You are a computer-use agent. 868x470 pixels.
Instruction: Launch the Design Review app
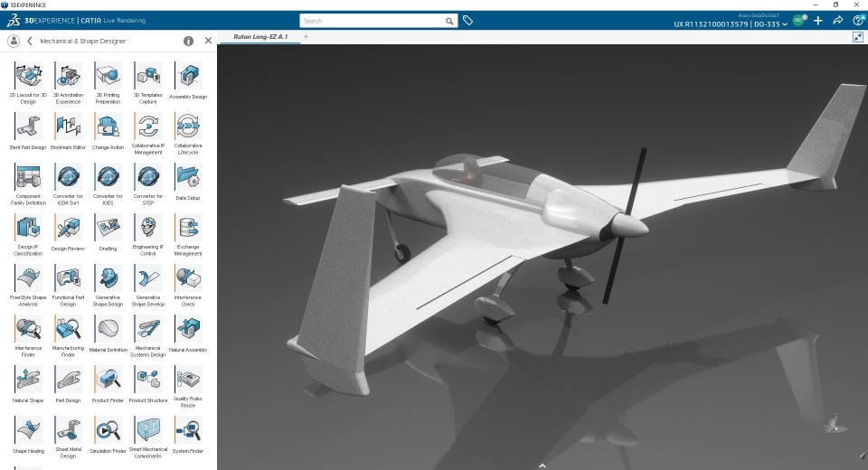[x=68, y=228]
